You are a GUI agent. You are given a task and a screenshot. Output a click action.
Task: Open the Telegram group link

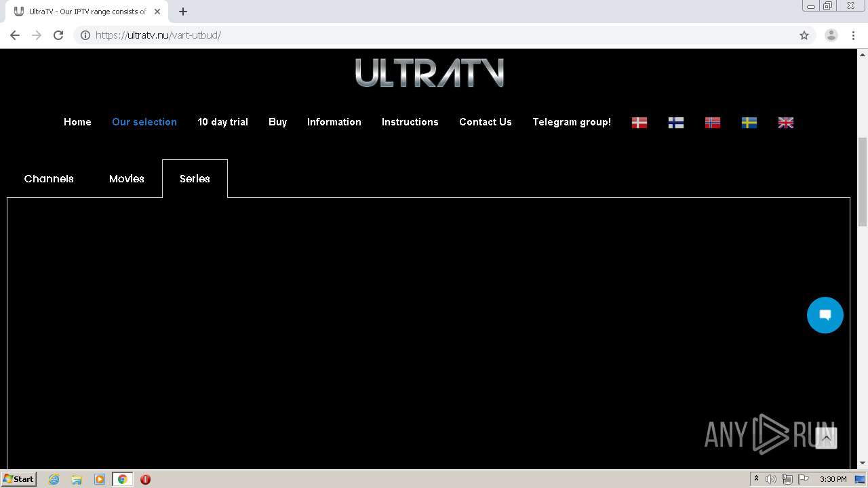tap(572, 122)
